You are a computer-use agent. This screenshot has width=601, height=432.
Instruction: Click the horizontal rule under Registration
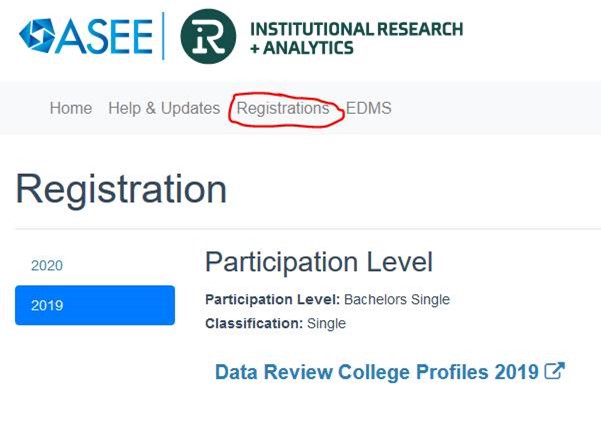(x=308, y=229)
